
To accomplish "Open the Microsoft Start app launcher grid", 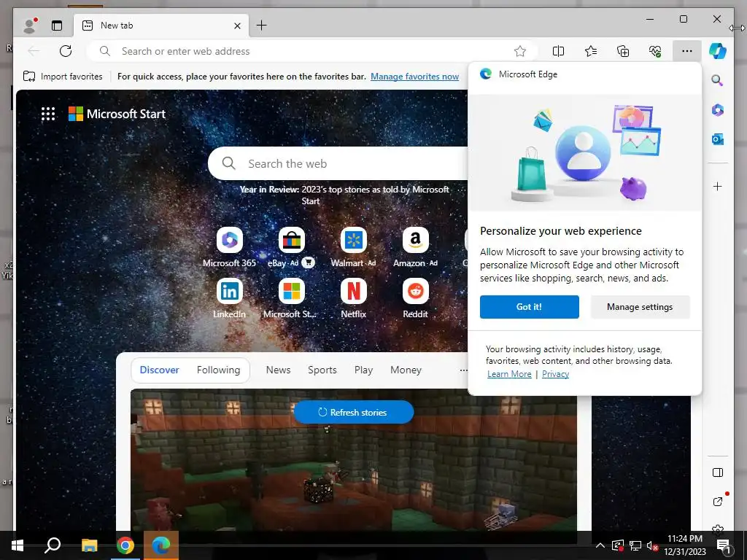I will 48,114.
